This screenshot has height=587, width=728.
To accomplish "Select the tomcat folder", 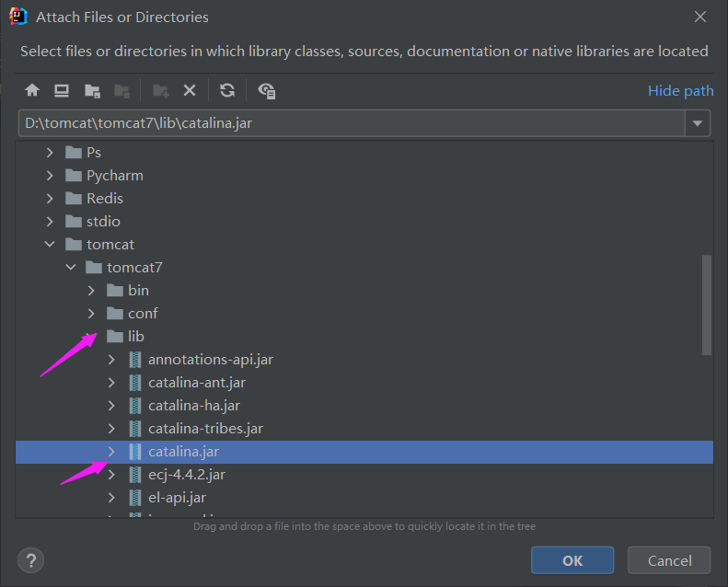I will coord(110,245).
